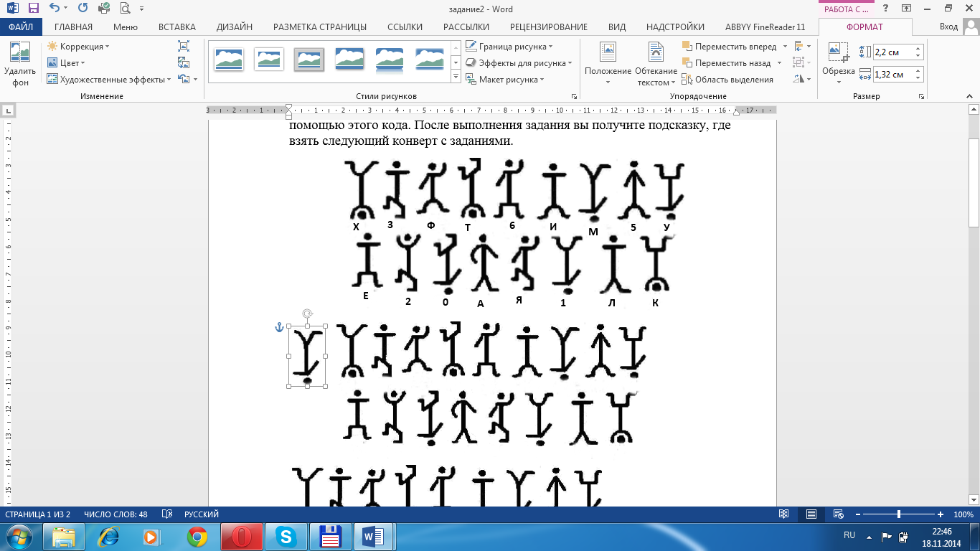Switch to the ВСТАВКА ribbon tab
Screen dimensions: 980x551
click(176, 27)
